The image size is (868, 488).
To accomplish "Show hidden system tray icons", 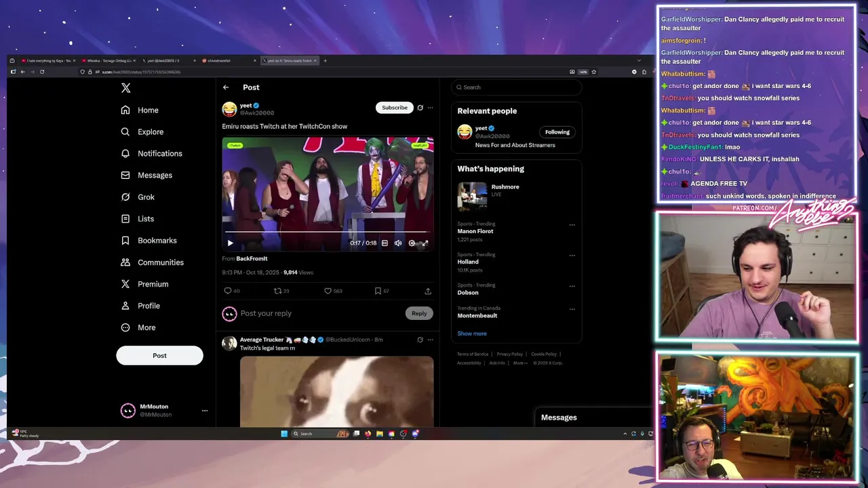I will [x=625, y=434].
